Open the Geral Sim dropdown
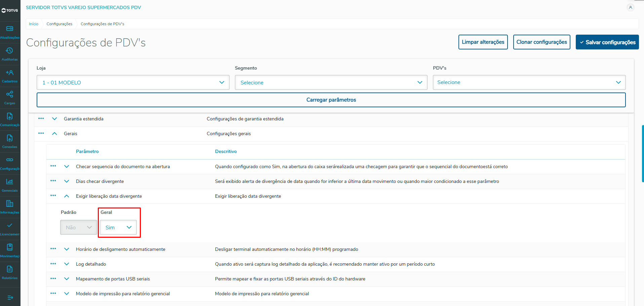This screenshot has width=644, height=306. click(x=118, y=227)
